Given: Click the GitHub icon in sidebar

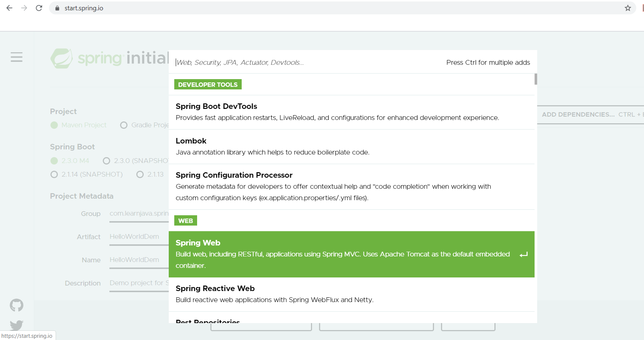Looking at the screenshot, I should point(17,305).
